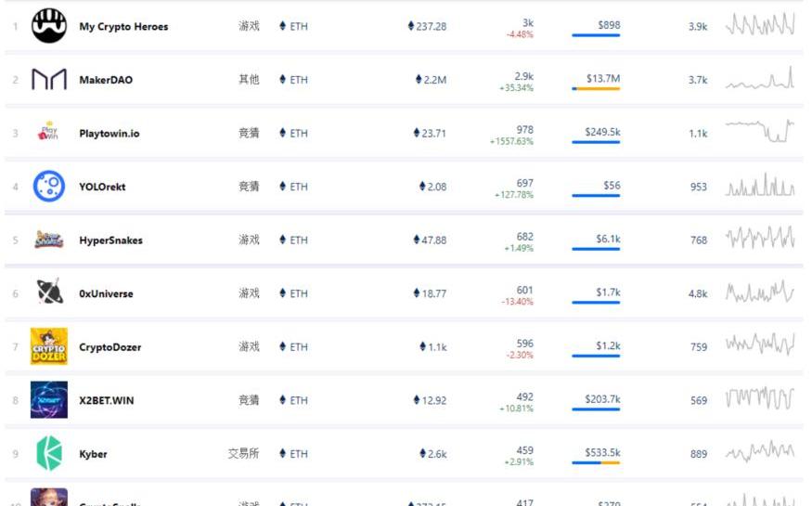Viewport: 812px width, 506px height.
Task: Click the MakerDAO logo icon
Action: [x=49, y=80]
